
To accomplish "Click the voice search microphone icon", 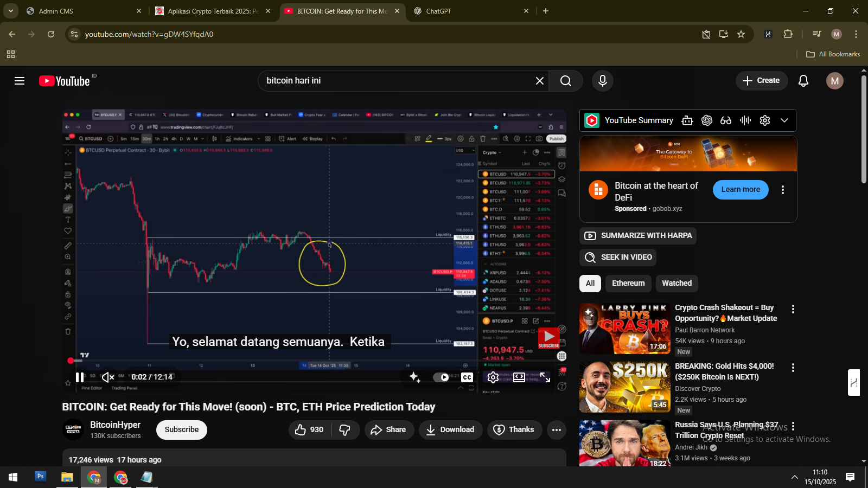I will click(602, 81).
